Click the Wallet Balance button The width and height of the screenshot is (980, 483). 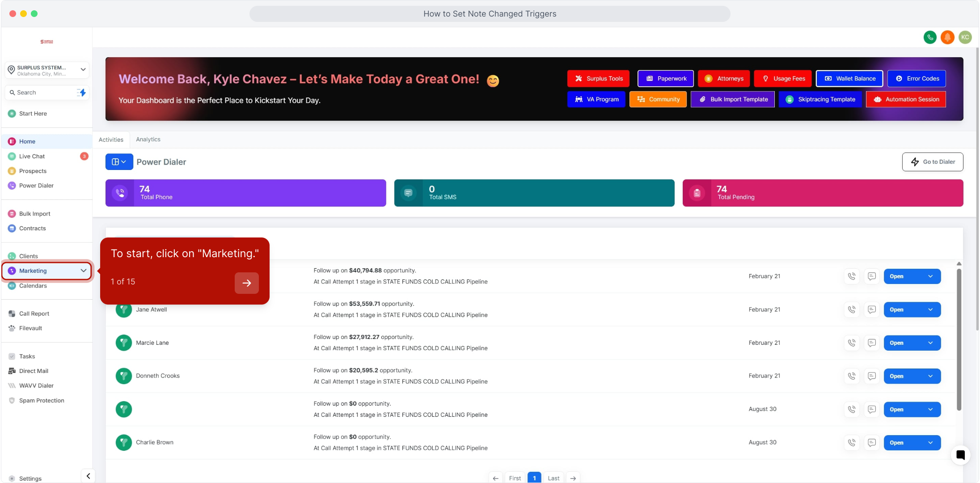849,79
